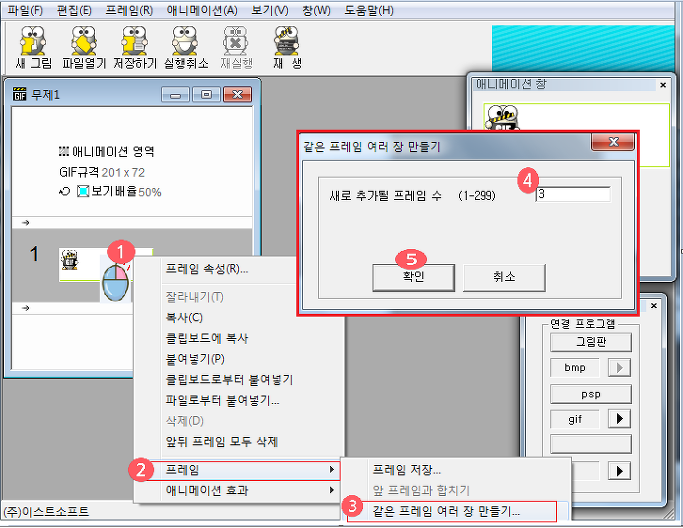Viewport: 683px width, 528px height.
Task: Click the frame count input field
Action: (x=573, y=194)
